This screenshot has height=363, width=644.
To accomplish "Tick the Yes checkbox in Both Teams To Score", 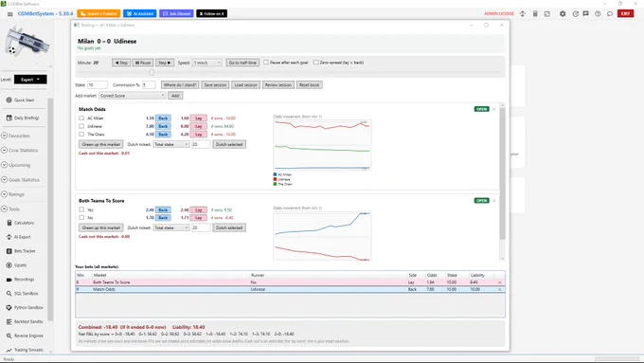I will (x=81, y=209).
